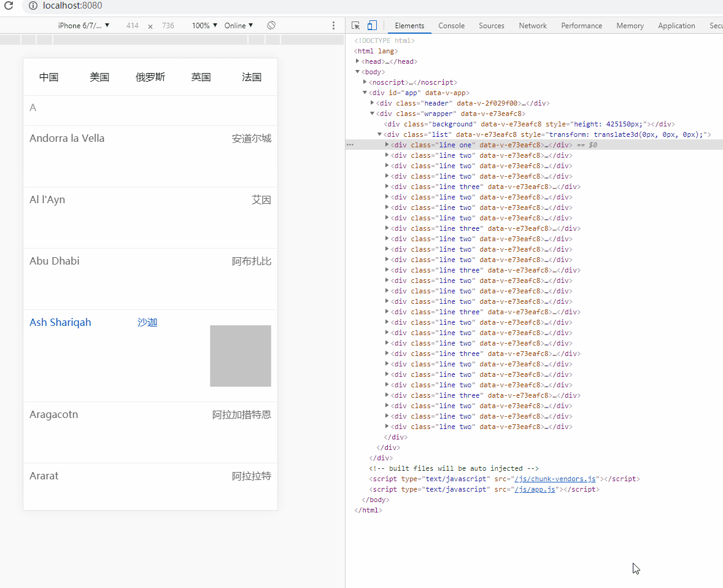Collapse the body element node

pyautogui.click(x=357, y=72)
